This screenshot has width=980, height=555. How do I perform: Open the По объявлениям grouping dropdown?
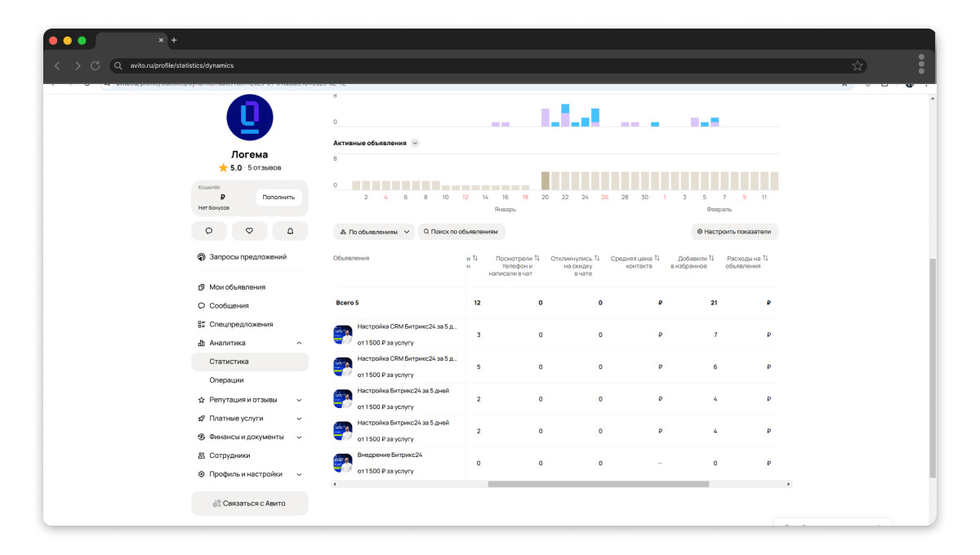[374, 232]
